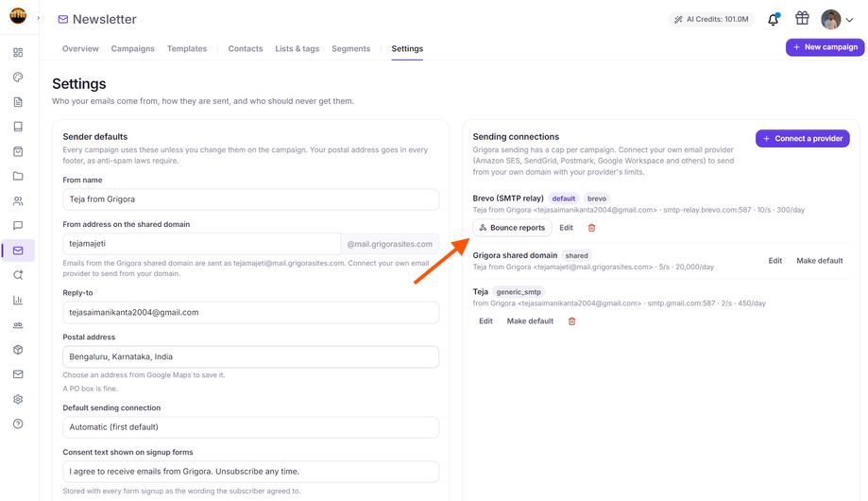Expand the sidebar with the chevron arrow

(x=38, y=18)
